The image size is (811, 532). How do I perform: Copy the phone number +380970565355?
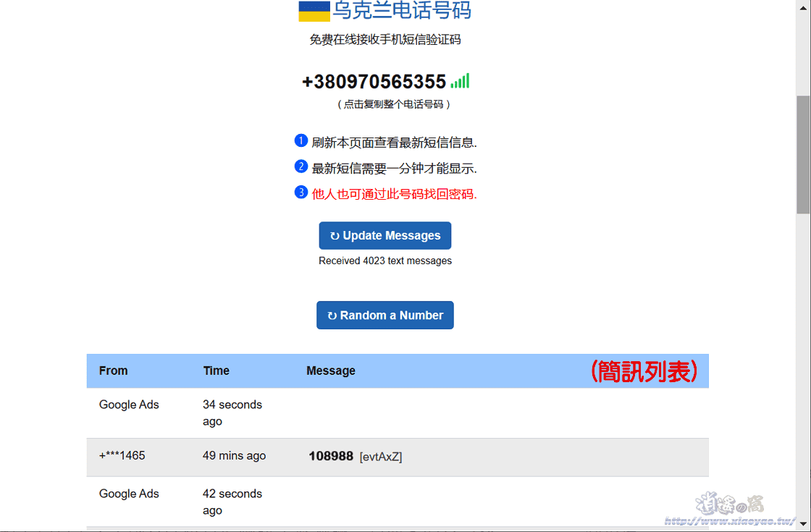pos(374,82)
